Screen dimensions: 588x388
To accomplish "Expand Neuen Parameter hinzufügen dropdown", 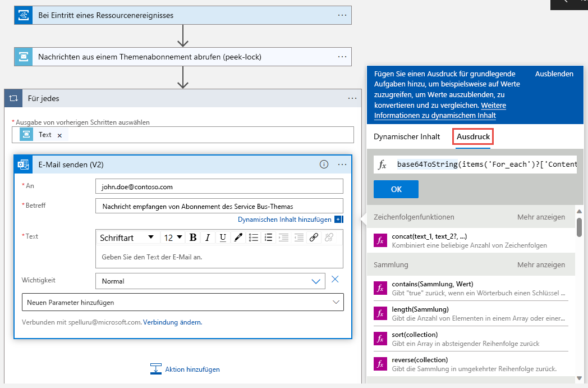I will coord(182,303).
